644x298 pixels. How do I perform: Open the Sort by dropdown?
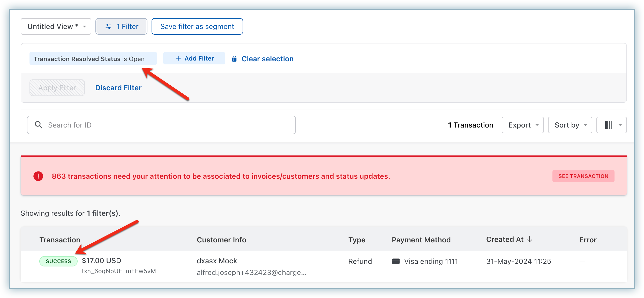tap(570, 125)
